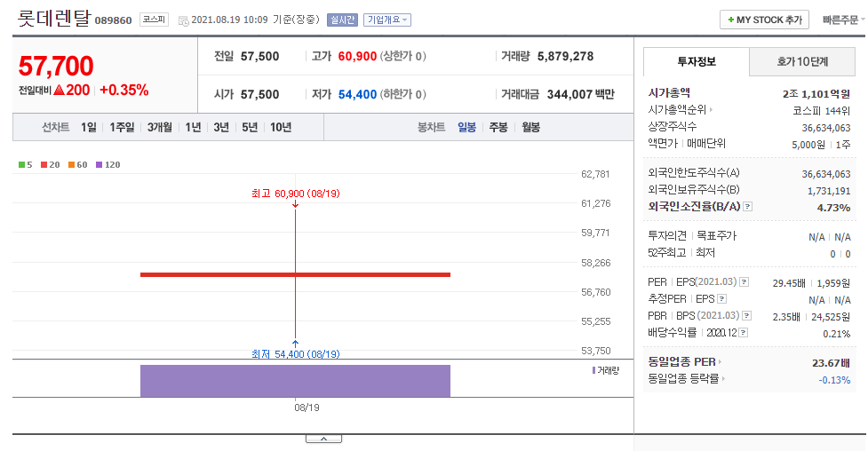Click arrow icon next to 동일업종 PER
The height and width of the screenshot is (451, 868).
tap(720, 362)
